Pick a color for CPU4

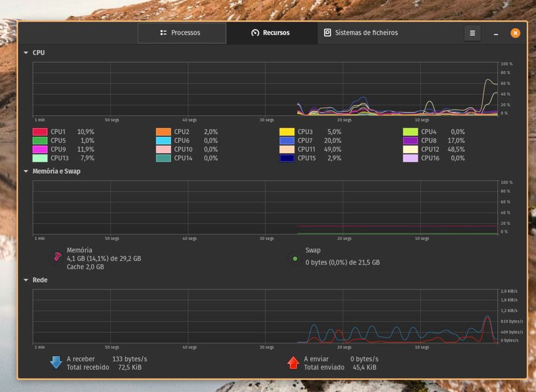tap(410, 132)
